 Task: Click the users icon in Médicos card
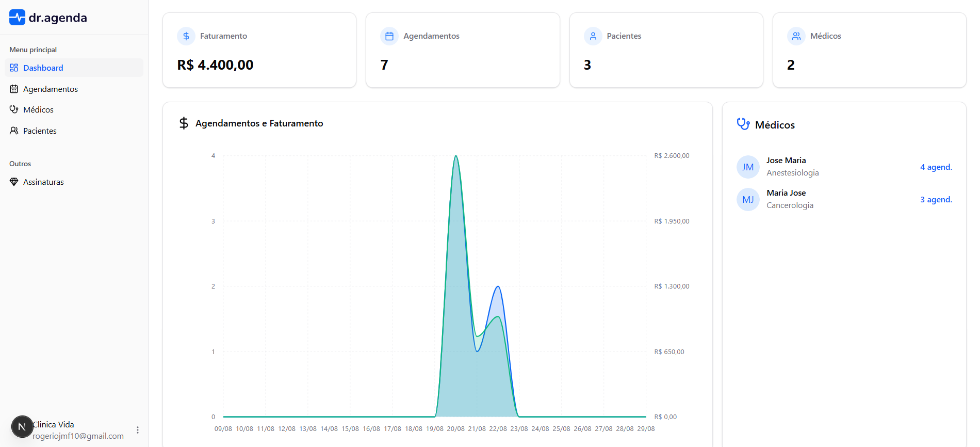[796, 36]
